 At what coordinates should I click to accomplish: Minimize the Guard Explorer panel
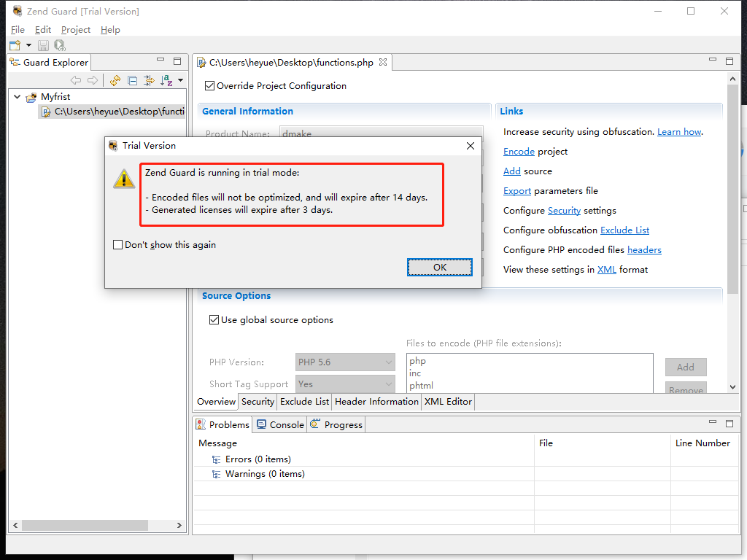click(x=160, y=60)
